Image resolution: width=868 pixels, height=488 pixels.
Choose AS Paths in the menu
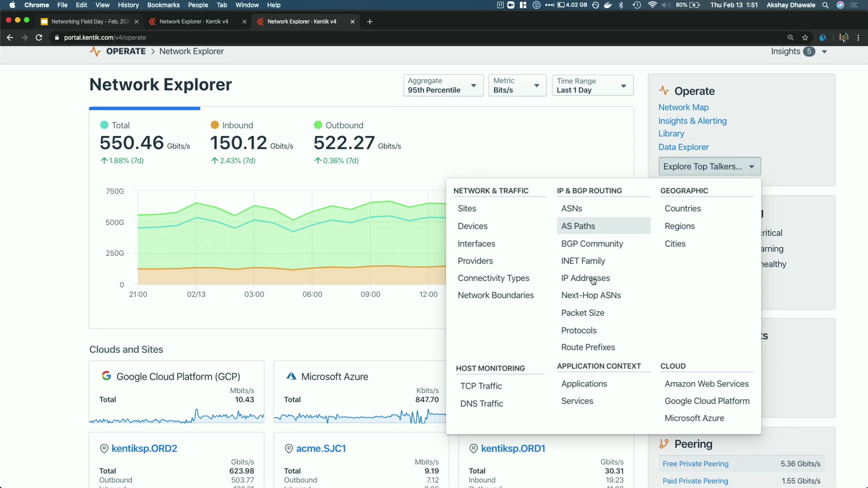coord(604,226)
